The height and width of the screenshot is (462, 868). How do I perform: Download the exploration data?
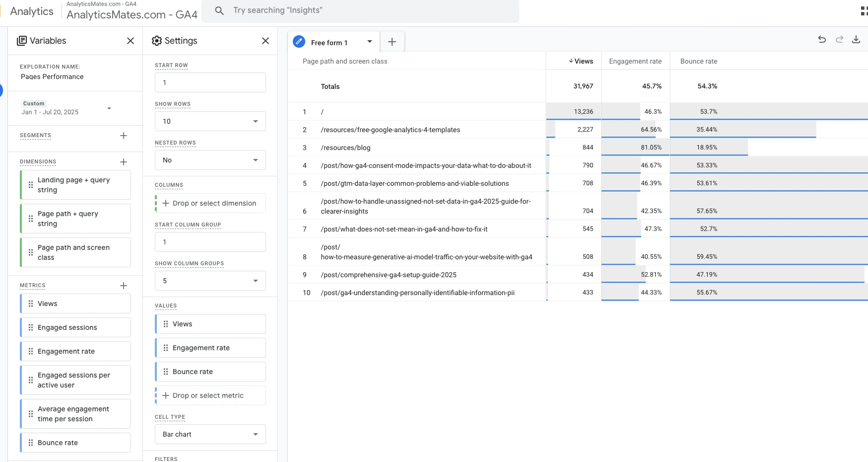[x=856, y=40]
